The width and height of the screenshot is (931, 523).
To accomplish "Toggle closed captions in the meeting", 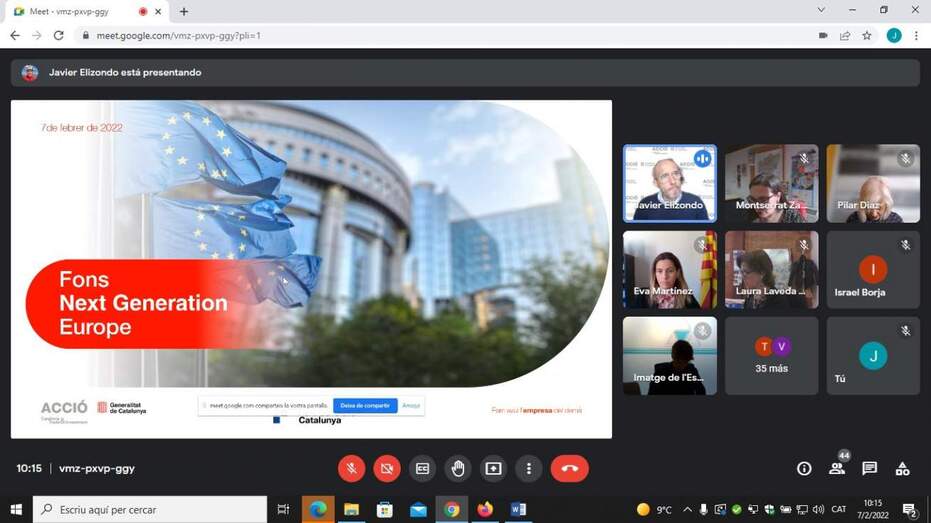I will point(422,468).
